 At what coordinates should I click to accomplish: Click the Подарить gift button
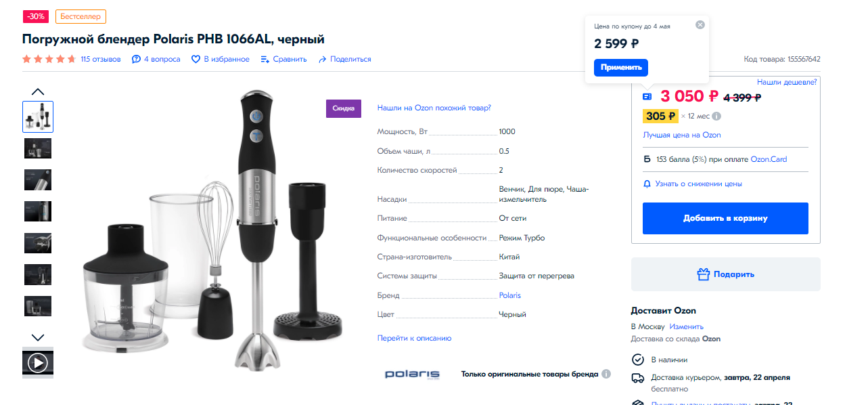(x=725, y=274)
